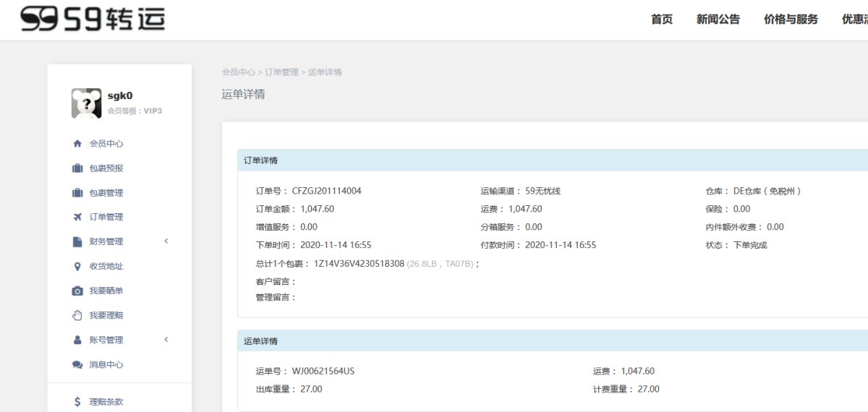Open 理赔条款 in the sidebar
Viewport: 868px width, 412px height.
[x=106, y=402]
